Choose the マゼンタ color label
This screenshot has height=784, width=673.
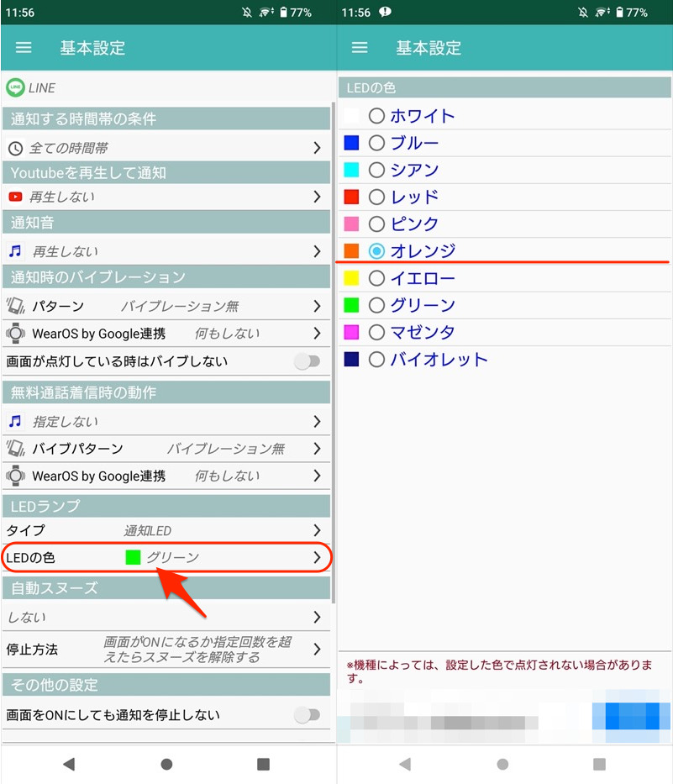(423, 332)
